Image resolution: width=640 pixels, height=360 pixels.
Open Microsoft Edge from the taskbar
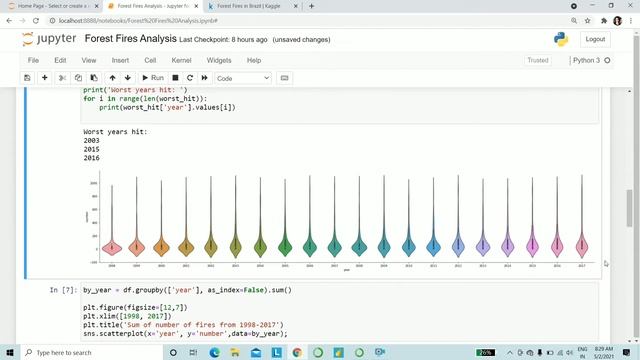click(214, 352)
